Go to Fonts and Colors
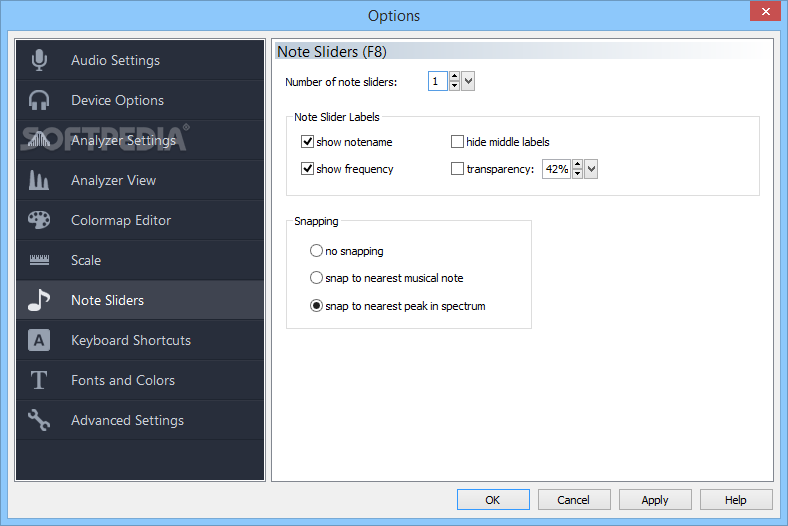788x526 pixels. click(x=140, y=380)
